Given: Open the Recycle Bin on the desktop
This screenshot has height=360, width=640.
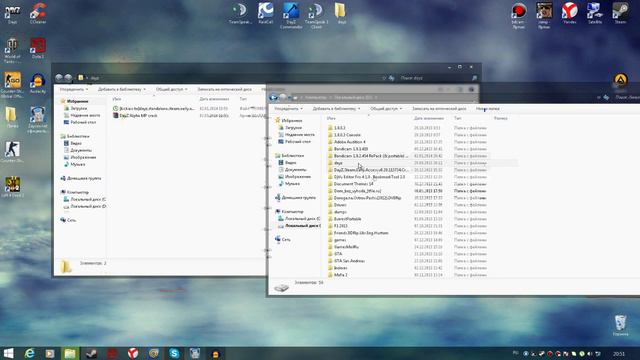Looking at the screenshot, I should coord(620,325).
